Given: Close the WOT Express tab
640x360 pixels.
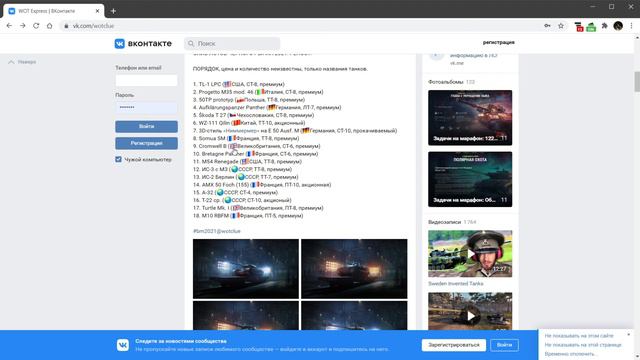Looking at the screenshot, I should pos(97,11).
